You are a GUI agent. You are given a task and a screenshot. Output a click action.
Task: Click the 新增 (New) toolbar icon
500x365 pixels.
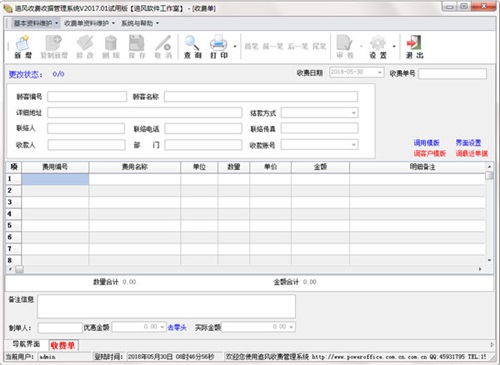click(x=23, y=47)
